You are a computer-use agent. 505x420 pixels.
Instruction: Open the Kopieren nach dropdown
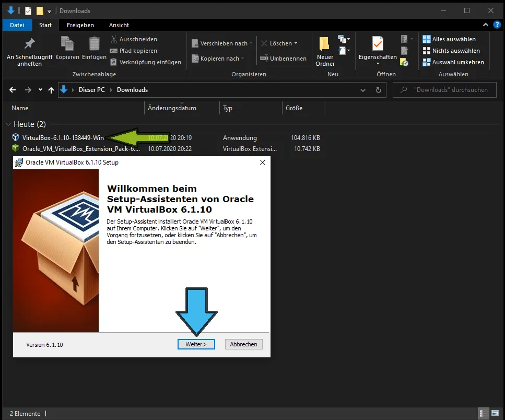click(218, 59)
